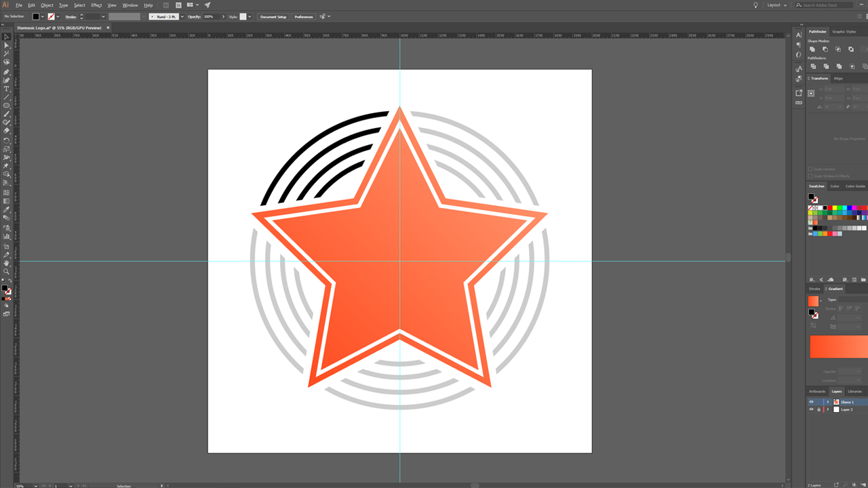Select the Paintbrush tool

tap(6, 113)
